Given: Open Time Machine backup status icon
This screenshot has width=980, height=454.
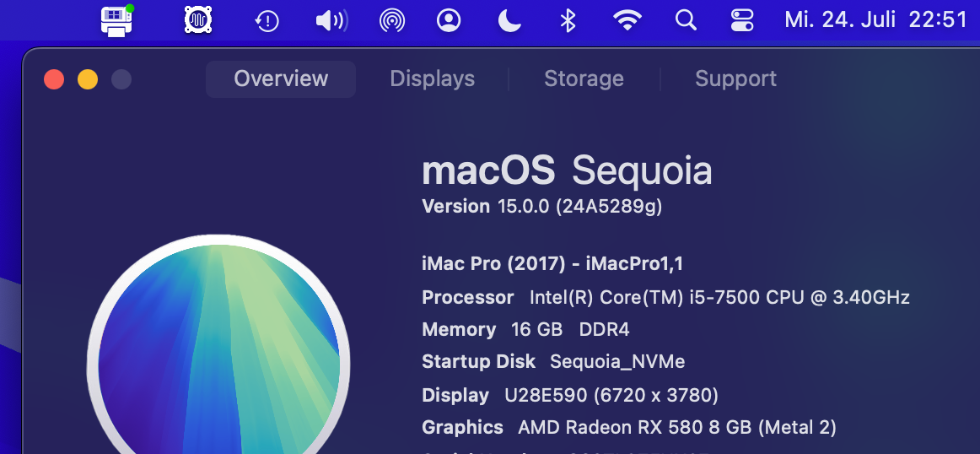Looking at the screenshot, I should tap(267, 20).
